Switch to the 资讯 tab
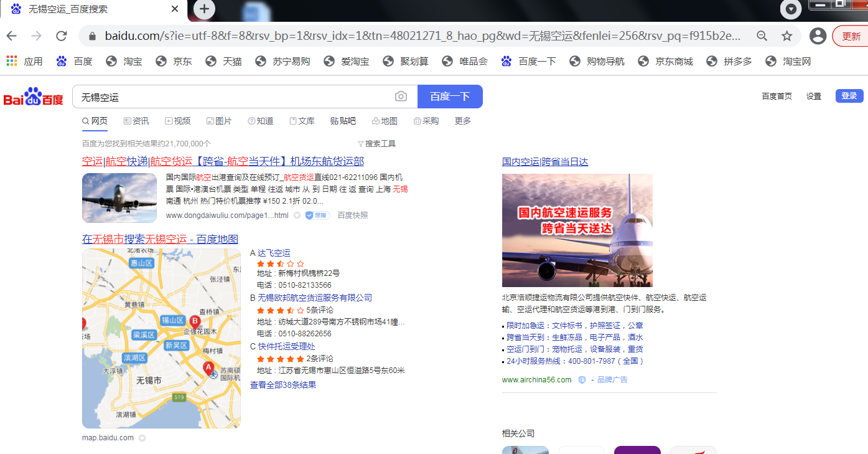 coord(136,121)
